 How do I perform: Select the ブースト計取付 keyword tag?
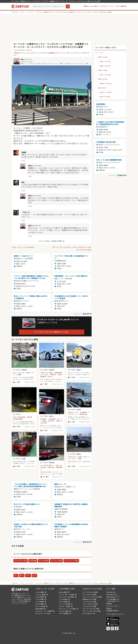(43, 560)
